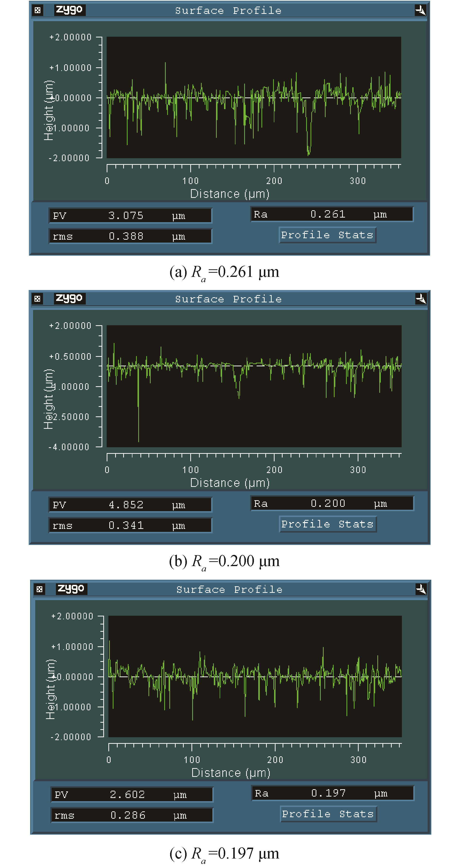
Task: Click Surface Profile title bar of PV 4.852 window
Action: point(228,299)
